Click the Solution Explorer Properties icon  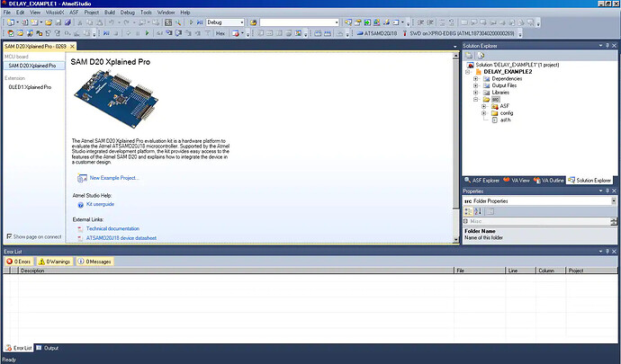(x=469, y=56)
